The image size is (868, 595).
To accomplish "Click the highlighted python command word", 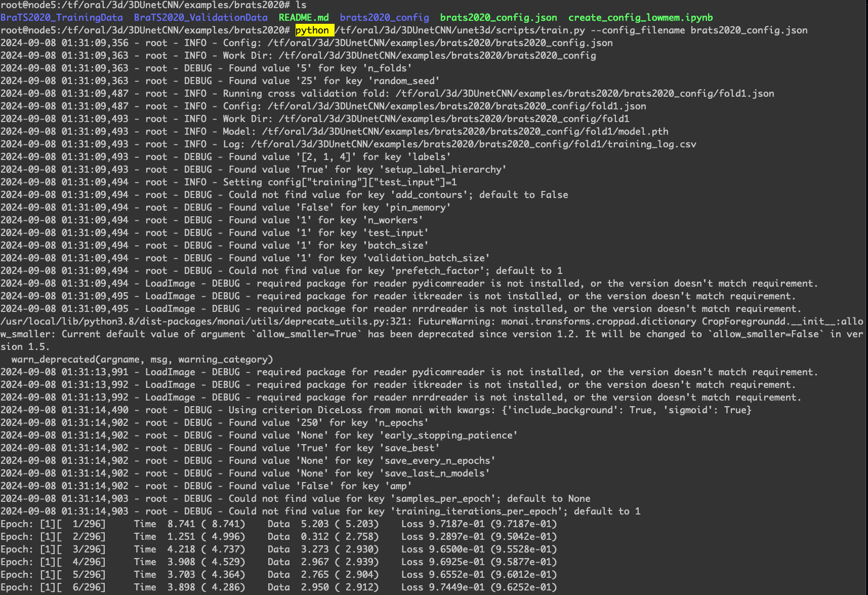I will (312, 30).
